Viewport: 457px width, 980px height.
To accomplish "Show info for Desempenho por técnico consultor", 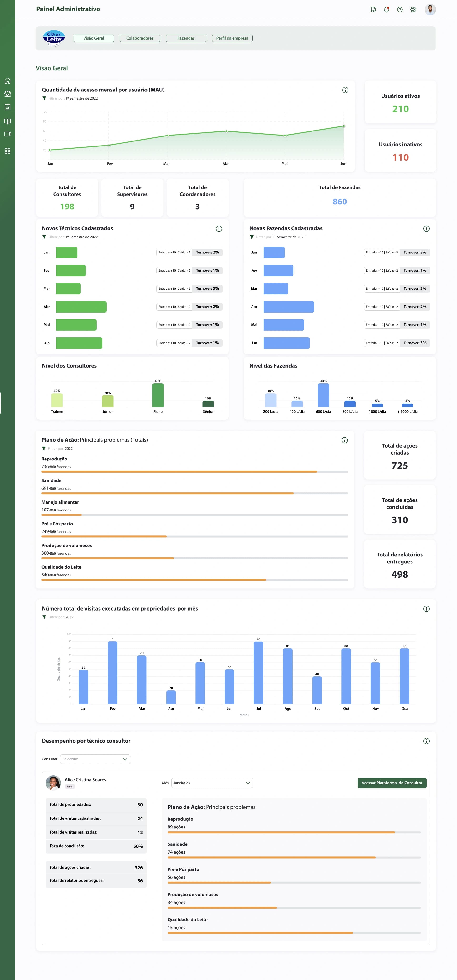I will (426, 741).
